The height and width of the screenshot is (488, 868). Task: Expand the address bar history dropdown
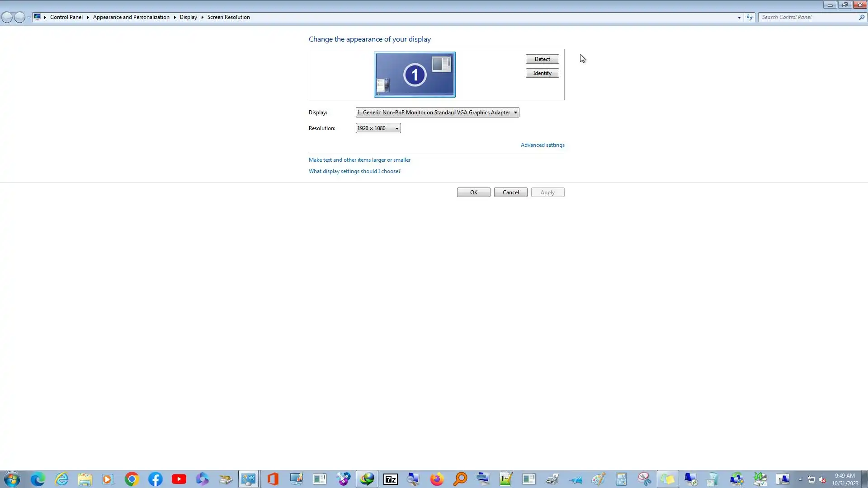[739, 17]
